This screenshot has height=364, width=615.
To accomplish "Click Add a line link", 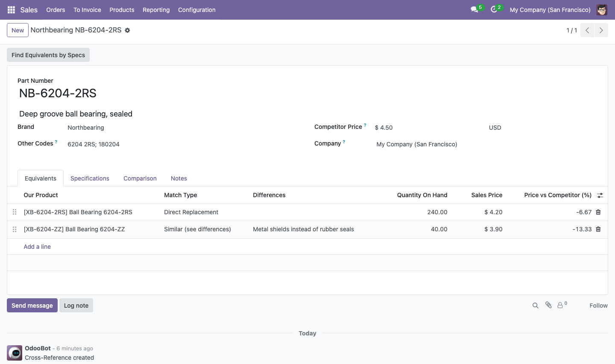I will [37, 247].
